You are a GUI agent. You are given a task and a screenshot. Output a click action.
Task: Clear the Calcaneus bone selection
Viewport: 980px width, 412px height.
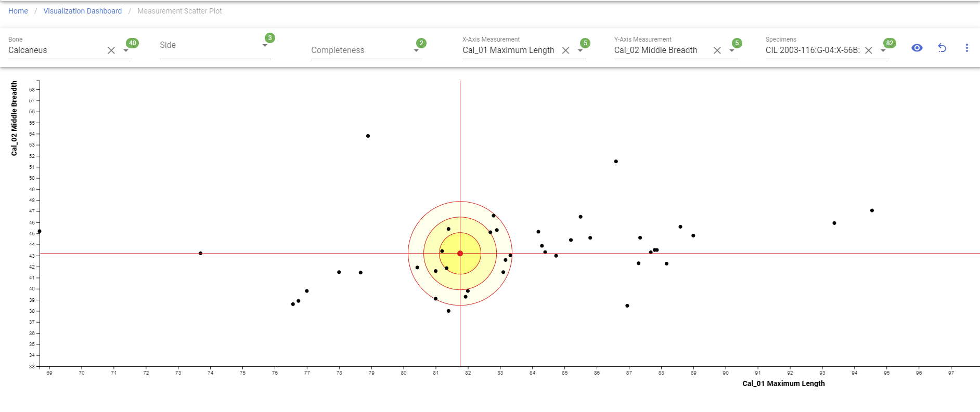pos(111,50)
